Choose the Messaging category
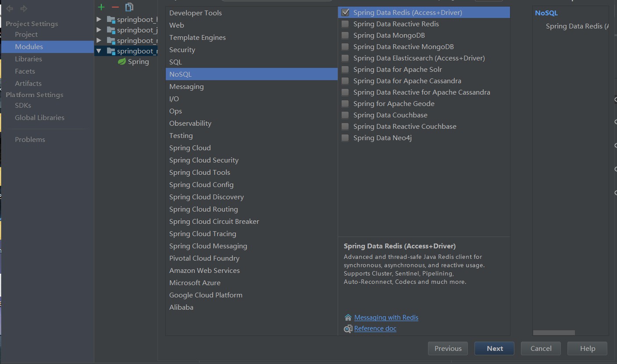 tap(252, 87)
